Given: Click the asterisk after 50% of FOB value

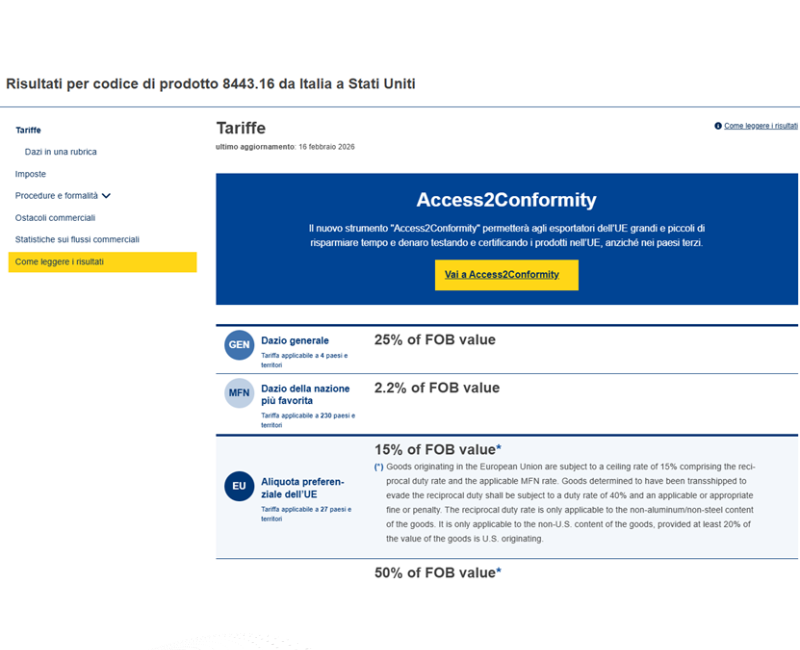Looking at the screenshot, I should click(499, 572).
